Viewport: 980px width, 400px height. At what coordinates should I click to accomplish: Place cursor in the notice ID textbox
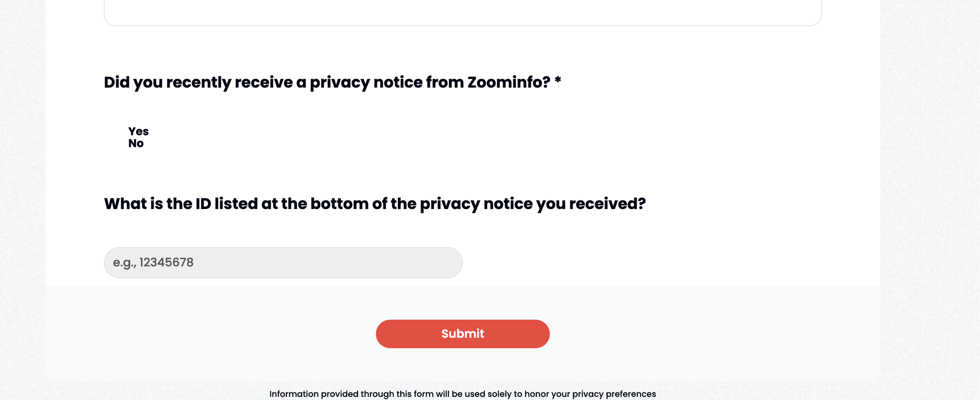283,262
